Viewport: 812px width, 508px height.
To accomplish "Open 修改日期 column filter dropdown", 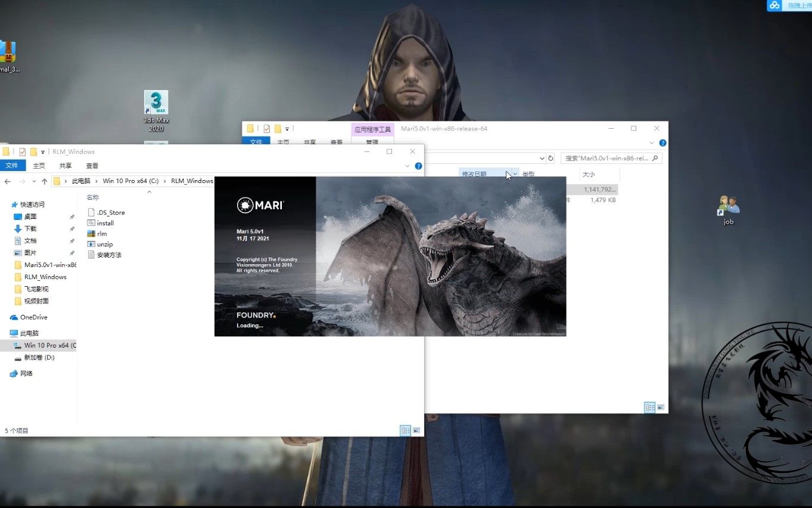I will (x=515, y=174).
